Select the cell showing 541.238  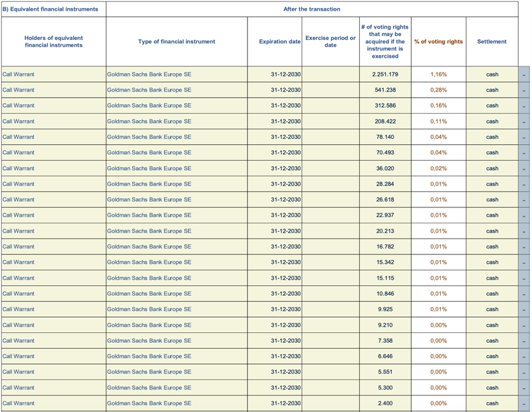[385, 90]
